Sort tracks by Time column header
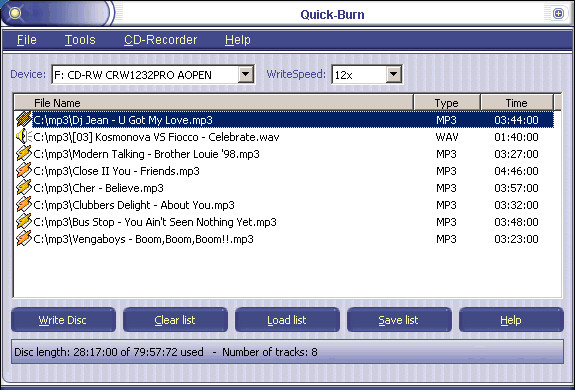Viewport: 575px width, 390px height. [516, 103]
